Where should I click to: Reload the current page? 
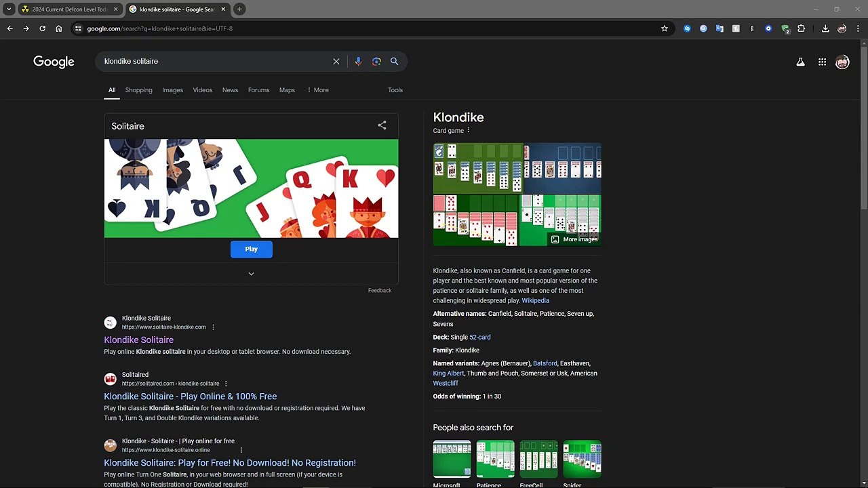(x=42, y=28)
